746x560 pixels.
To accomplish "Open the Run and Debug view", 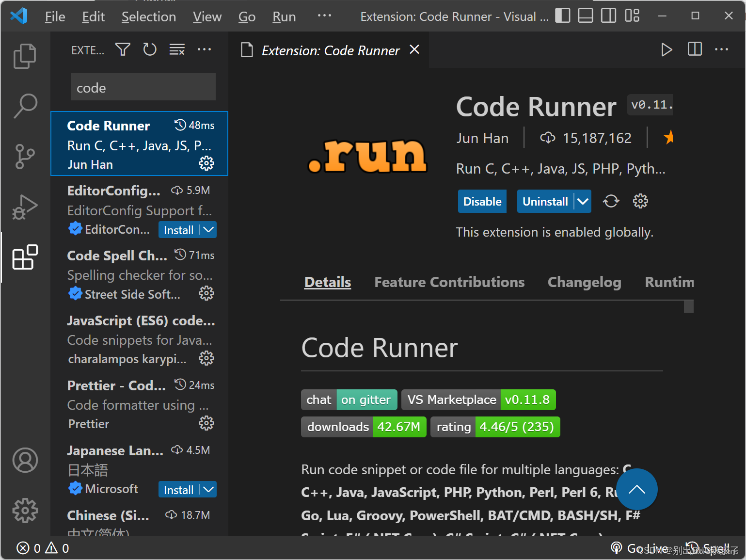I will [25, 207].
